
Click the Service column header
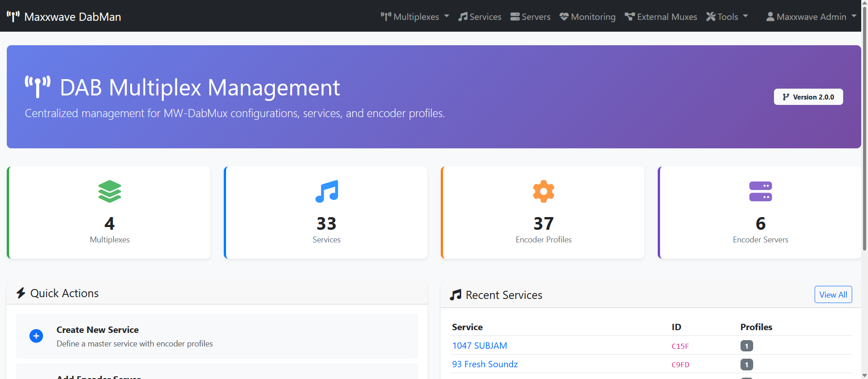[x=467, y=327]
